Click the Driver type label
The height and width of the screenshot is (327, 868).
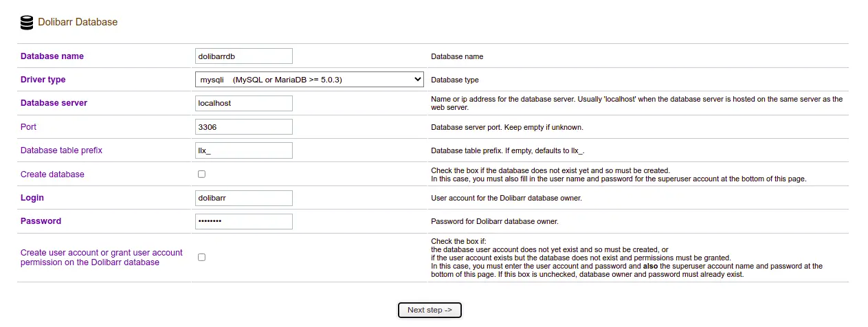pyautogui.click(x=43, y=80)
